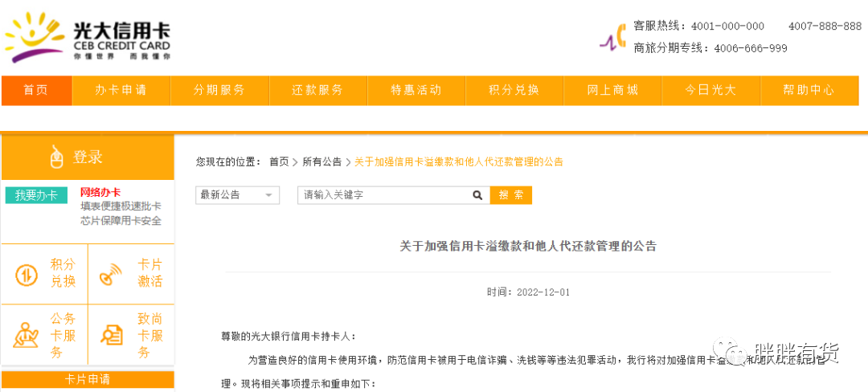The height and width of the screenshot is (392, 868).
Task: Open the 积分兑换 navigation menu
Action: [x=514, y=91]
